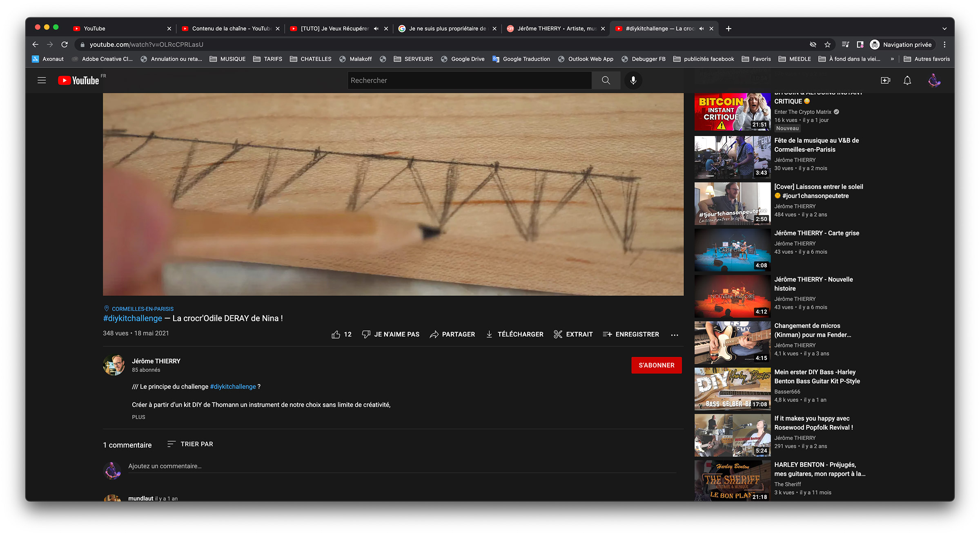This screenshot has height=535, width=980.
Task: Open the Fête de la musique video thumbnail
Action: coord(733,157)
